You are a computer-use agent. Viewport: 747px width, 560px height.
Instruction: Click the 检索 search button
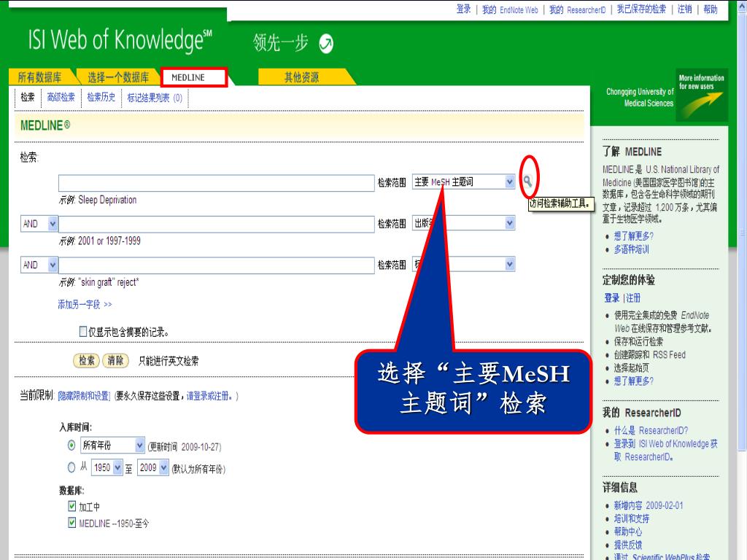click(x=86, y=360)
